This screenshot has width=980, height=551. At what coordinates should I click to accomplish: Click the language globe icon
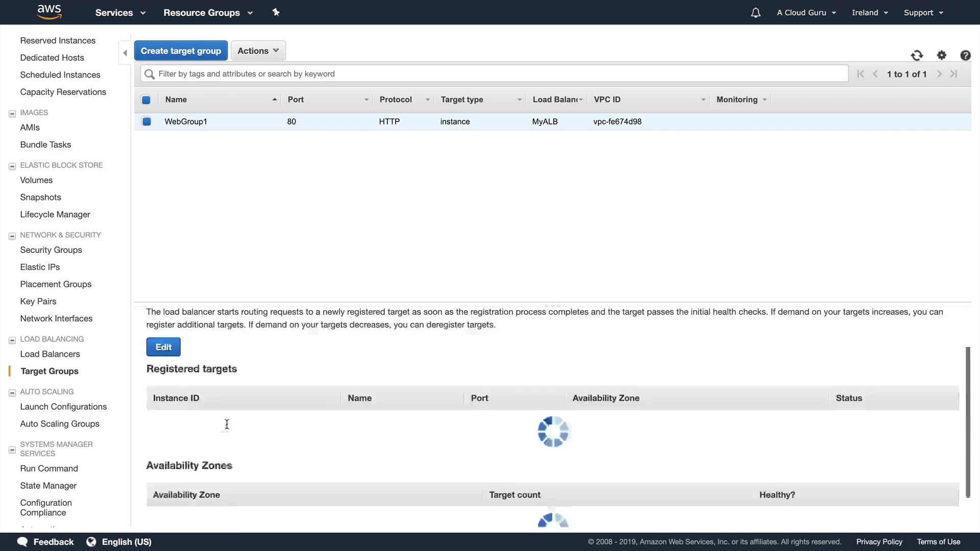[91, 542]
